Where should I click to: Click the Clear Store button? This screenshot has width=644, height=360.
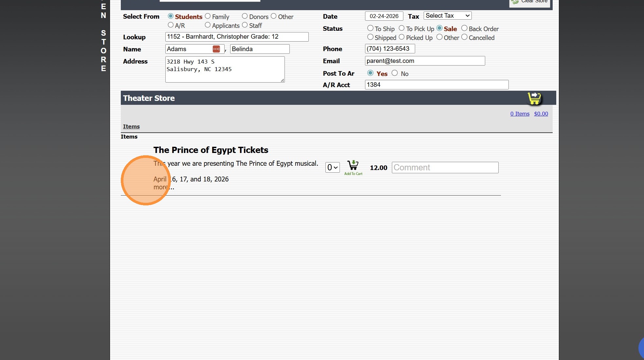(x=530, y=2)
